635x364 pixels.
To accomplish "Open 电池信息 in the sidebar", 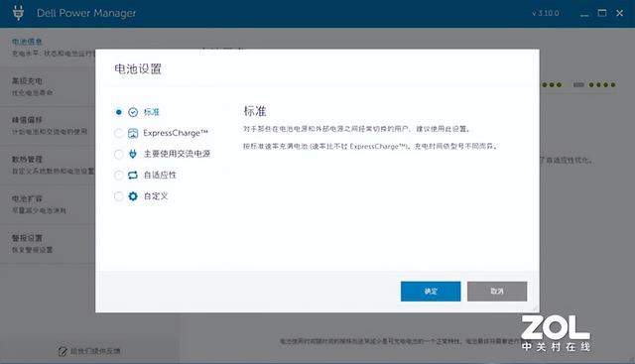I will pos(48,48).
